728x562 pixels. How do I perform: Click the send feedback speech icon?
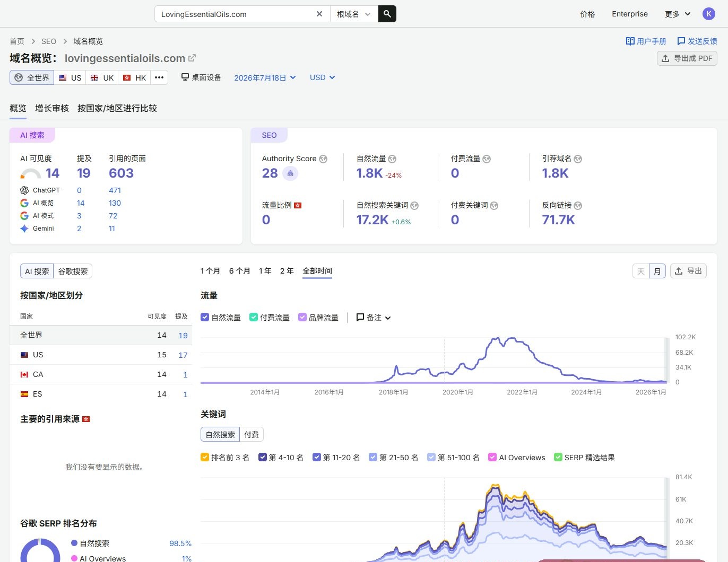[681, 41]
